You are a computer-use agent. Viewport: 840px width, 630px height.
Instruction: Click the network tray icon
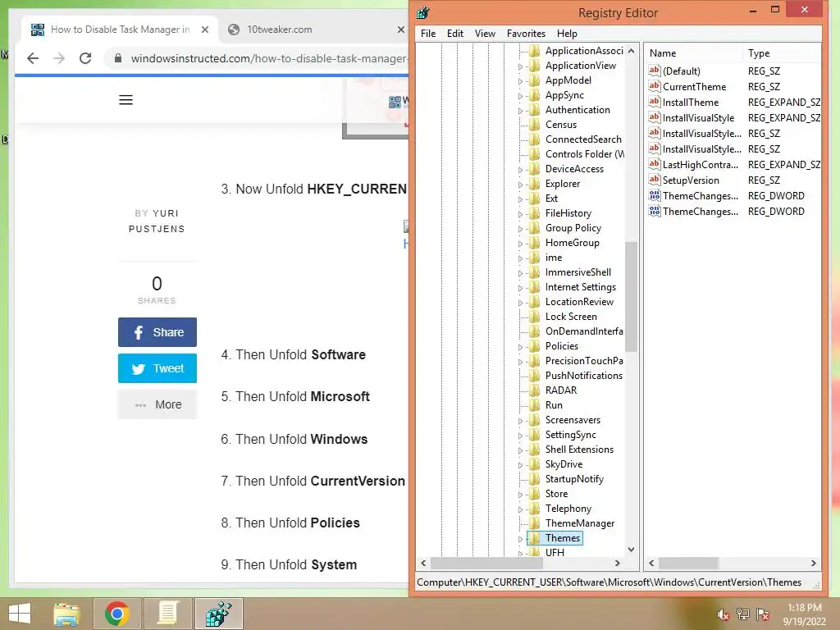click(743, 614)
